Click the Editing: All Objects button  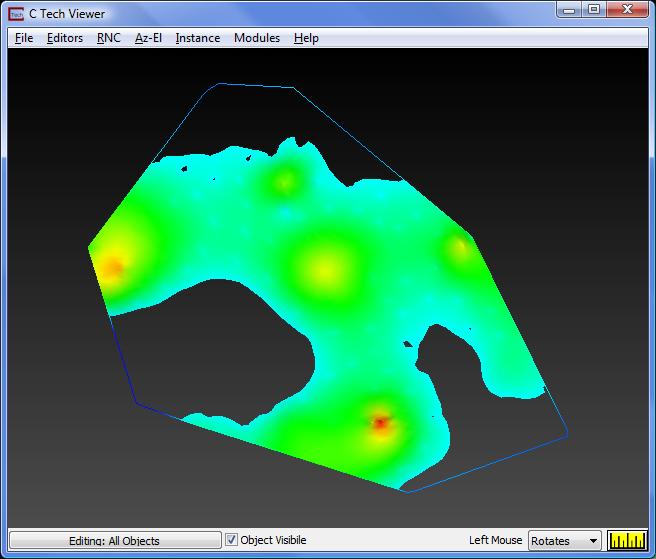click(115, 540)
